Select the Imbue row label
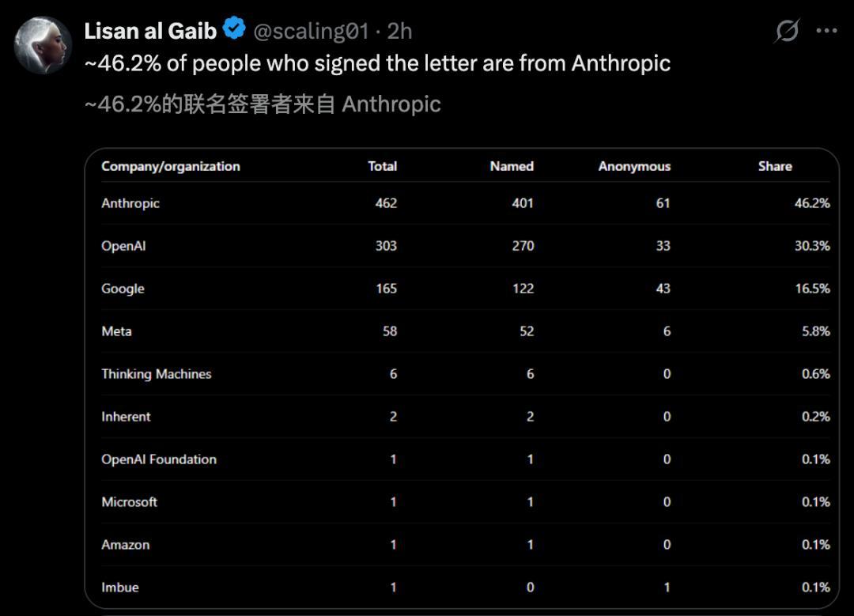The image size is (854, 616). click(x=120, y=587)
